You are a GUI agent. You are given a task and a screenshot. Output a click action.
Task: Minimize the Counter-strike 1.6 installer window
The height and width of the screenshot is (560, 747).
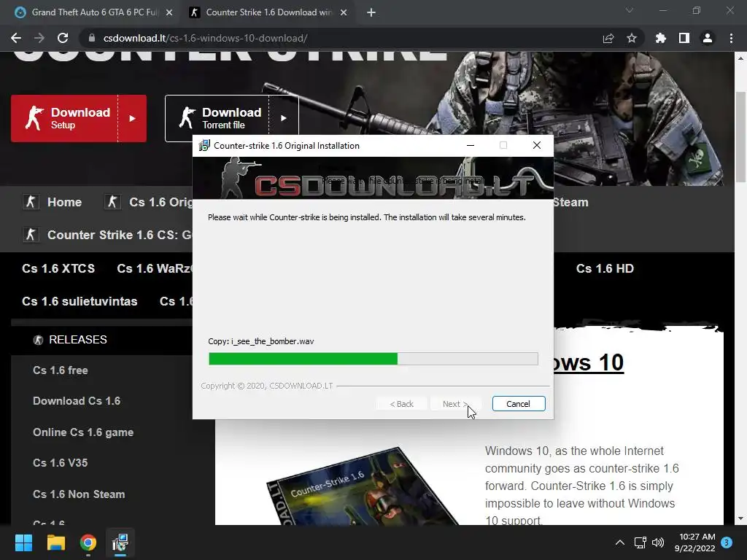(471, 145)
